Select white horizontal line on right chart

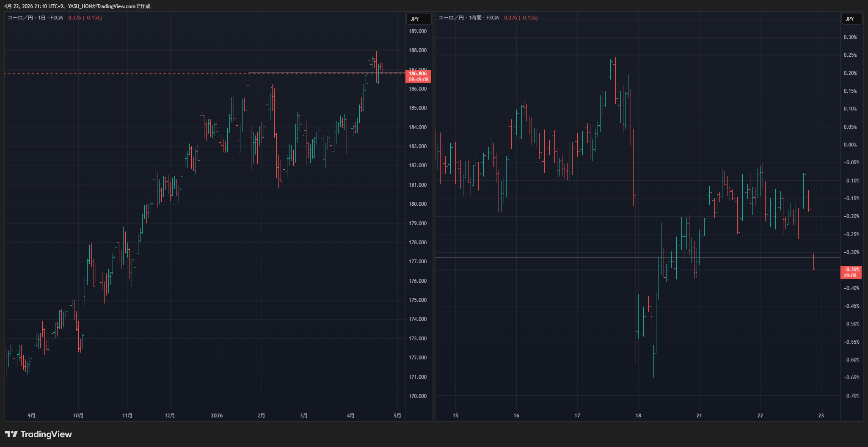[x=637, y=257]
